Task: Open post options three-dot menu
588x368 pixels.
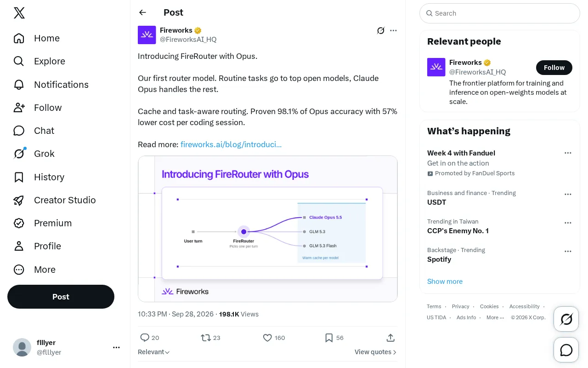Action: (393, 30)
